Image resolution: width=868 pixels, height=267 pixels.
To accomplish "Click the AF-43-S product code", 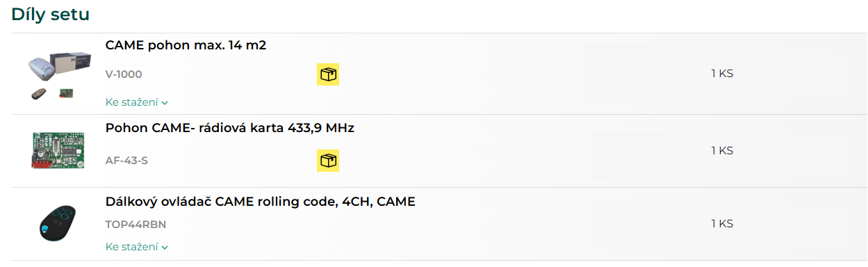I will point(126,161).
